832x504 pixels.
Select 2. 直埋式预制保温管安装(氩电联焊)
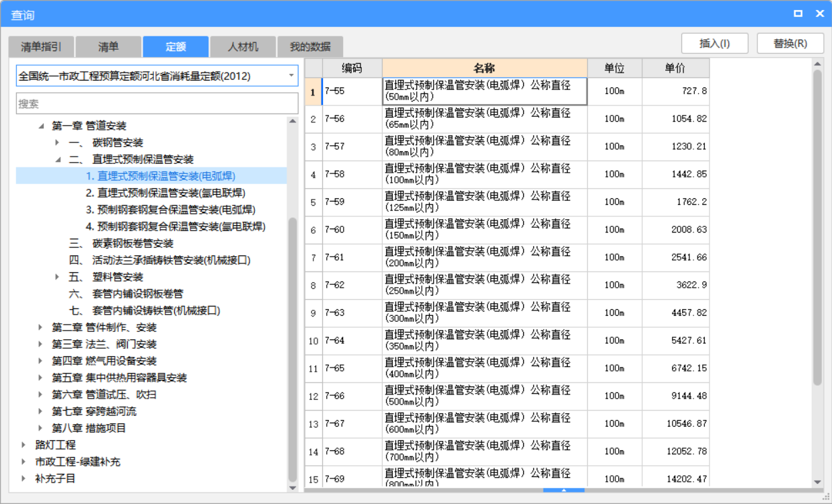[x=165, y=193]
